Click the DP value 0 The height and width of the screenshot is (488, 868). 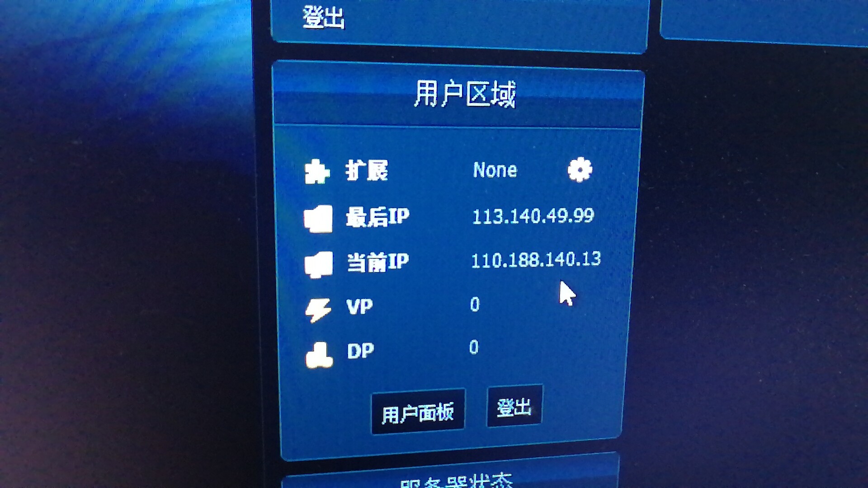pos(474,347)
